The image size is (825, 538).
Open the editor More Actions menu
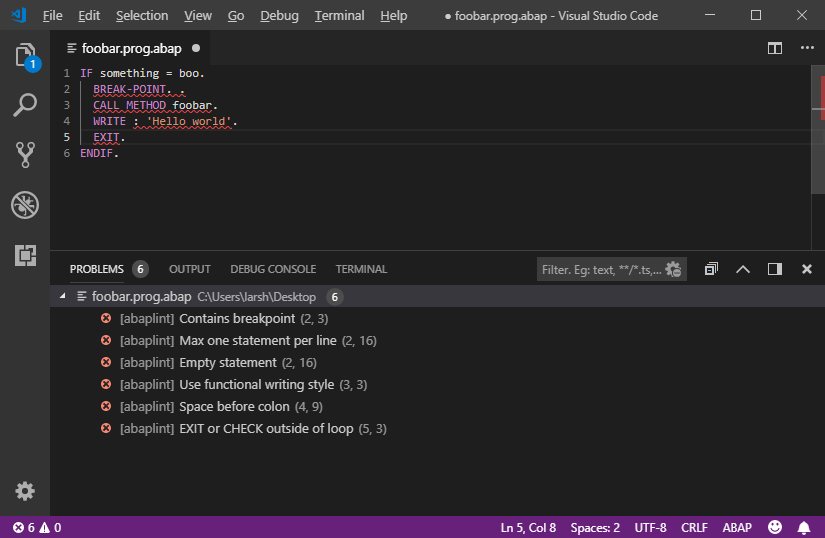tap(807, 48)
